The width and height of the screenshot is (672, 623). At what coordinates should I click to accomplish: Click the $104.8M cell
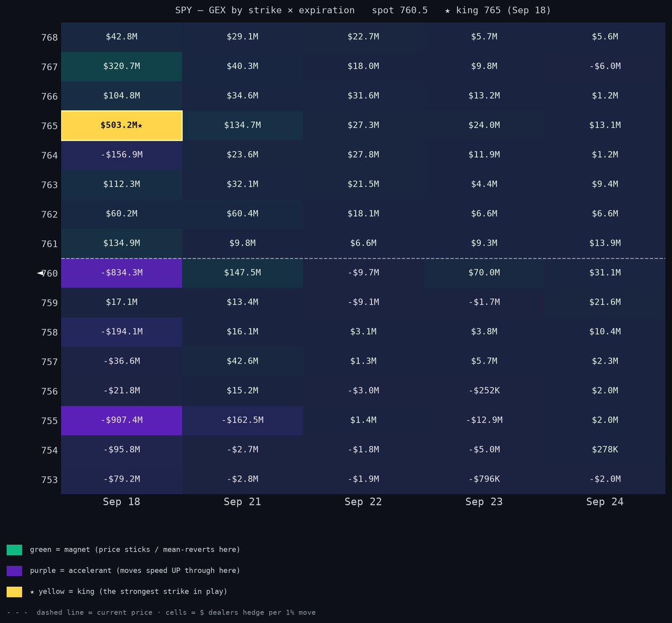pos(122,96)
